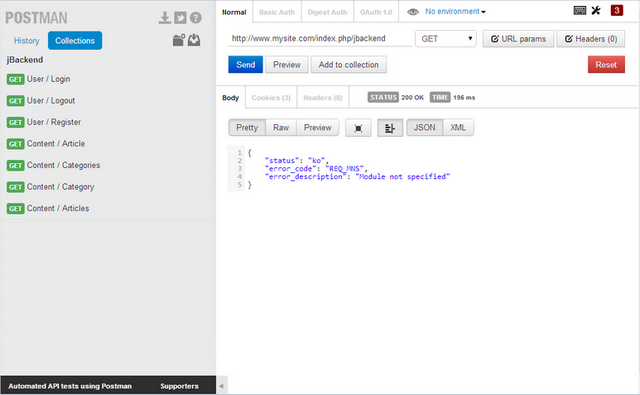Image resolution: width=640 pixels, height=395 pixels.
Task: Click the Supporters link
Action: pos(179,386)
